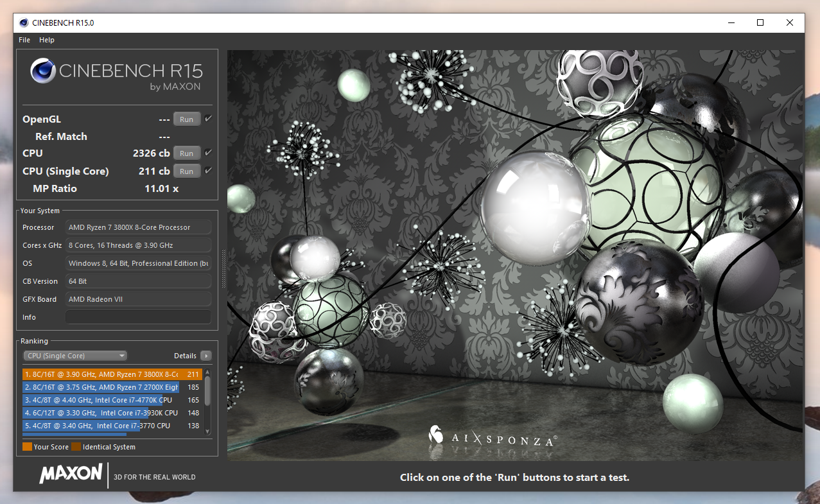This screenshot has height=504, width=820.
Task: Click the Identical System brown swatch
Action: pos(76,447)
